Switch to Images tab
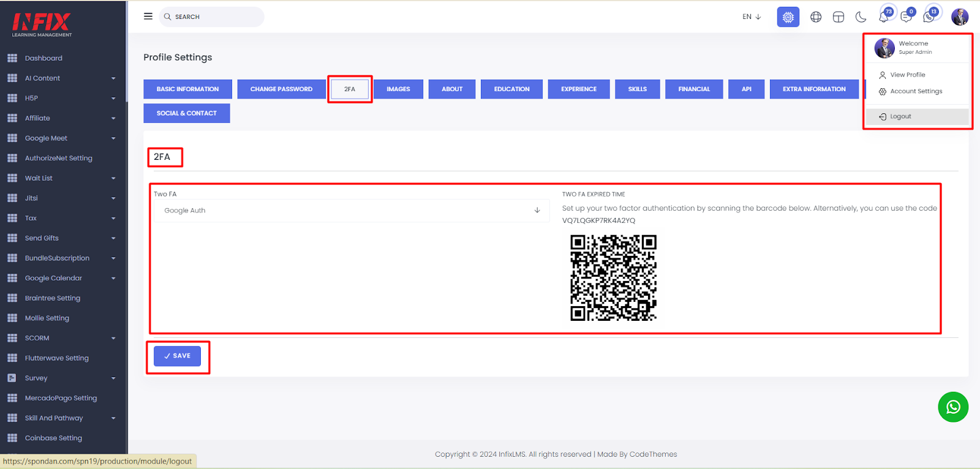The height and width of the screenshot is (469, 980). 398,89
